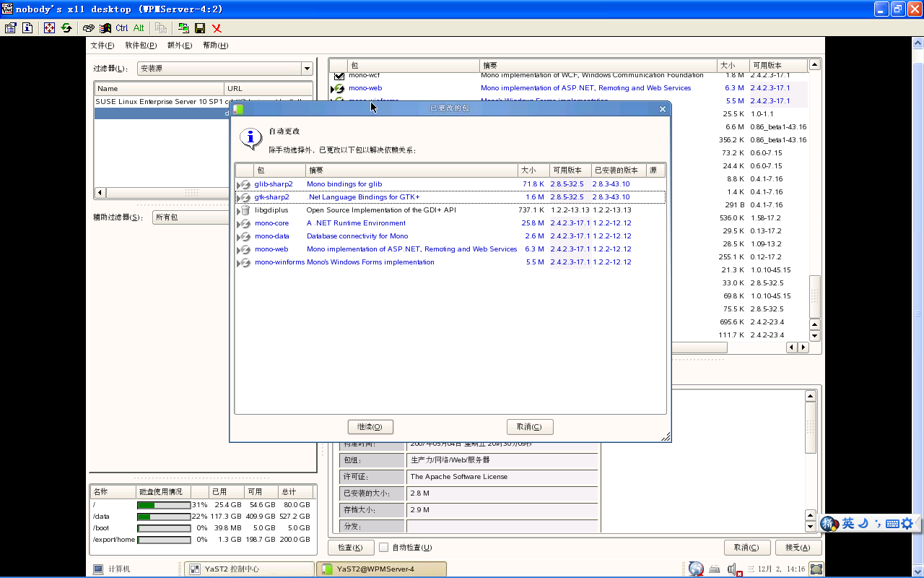
Task: Click status icon of mono-web in dialog
Action: pos(245,249)
